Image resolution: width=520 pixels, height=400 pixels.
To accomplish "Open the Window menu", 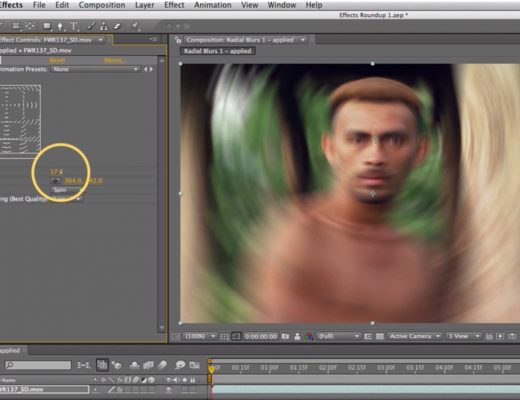I will click(x=282, y=5).
